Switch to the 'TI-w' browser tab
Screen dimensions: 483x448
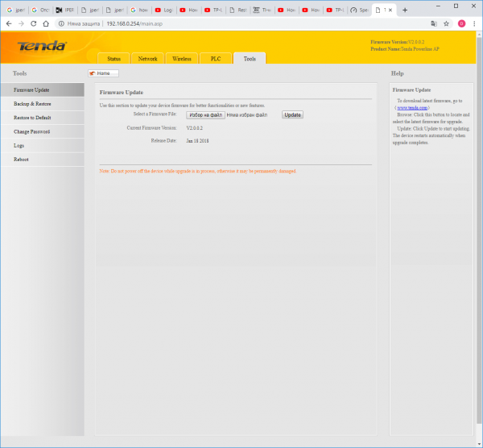262,10
